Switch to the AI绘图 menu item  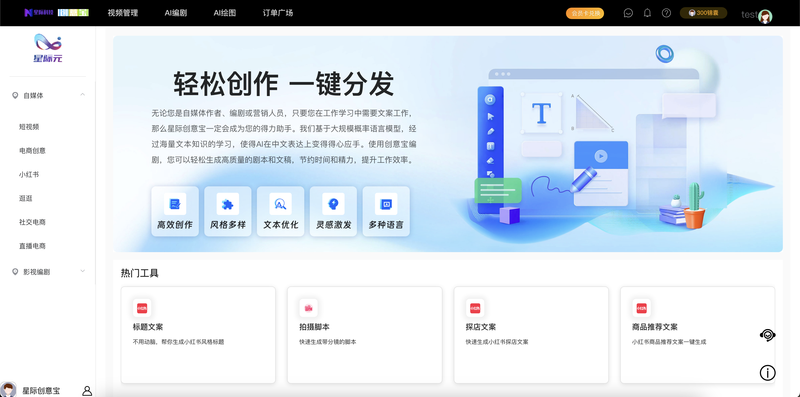click(x=224, y=13)
